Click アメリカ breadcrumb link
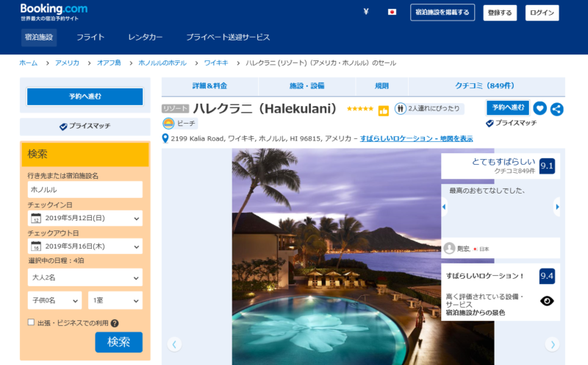The height and width of the screenshot is (365, 588). [x=67, y=63]
